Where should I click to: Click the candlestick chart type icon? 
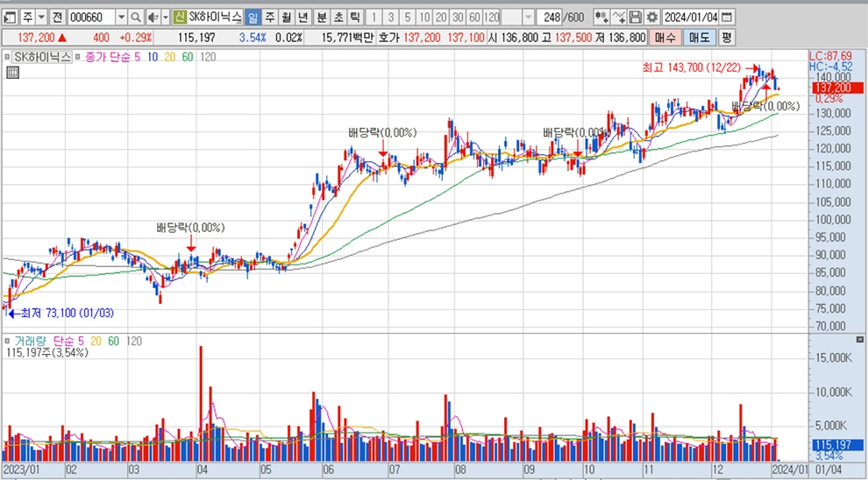(x=601, y=18)
